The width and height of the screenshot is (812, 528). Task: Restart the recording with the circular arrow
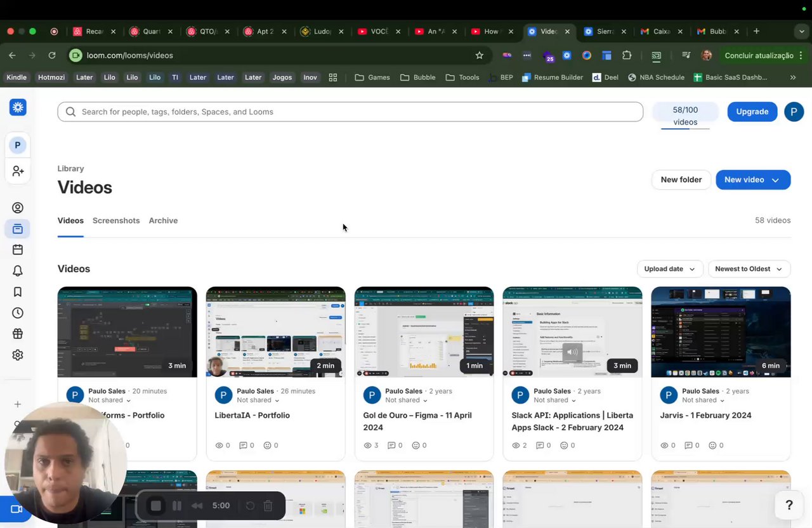250,506
